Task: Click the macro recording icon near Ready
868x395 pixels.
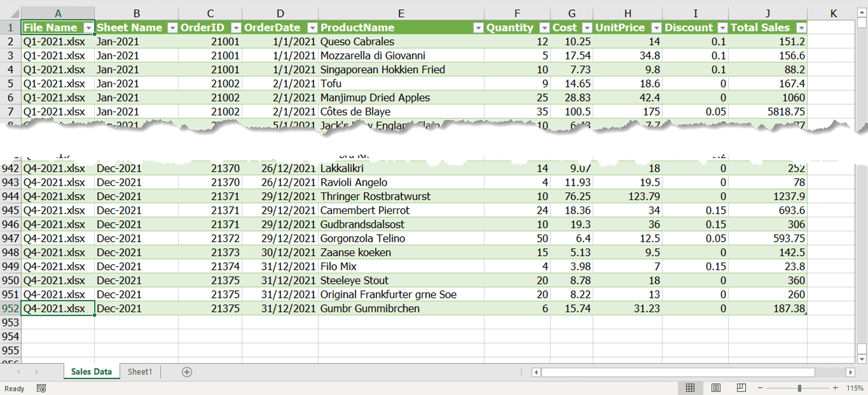Action: tap(42, 388)
